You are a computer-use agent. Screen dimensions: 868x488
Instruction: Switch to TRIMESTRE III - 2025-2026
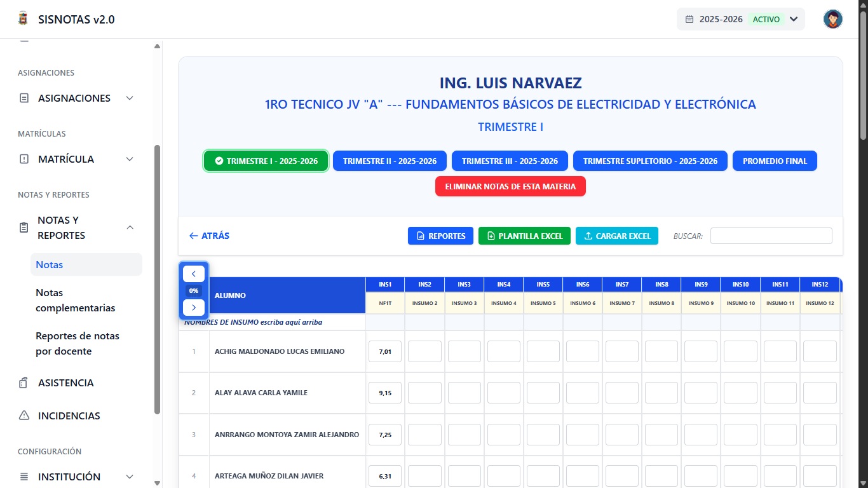(510, 161)
